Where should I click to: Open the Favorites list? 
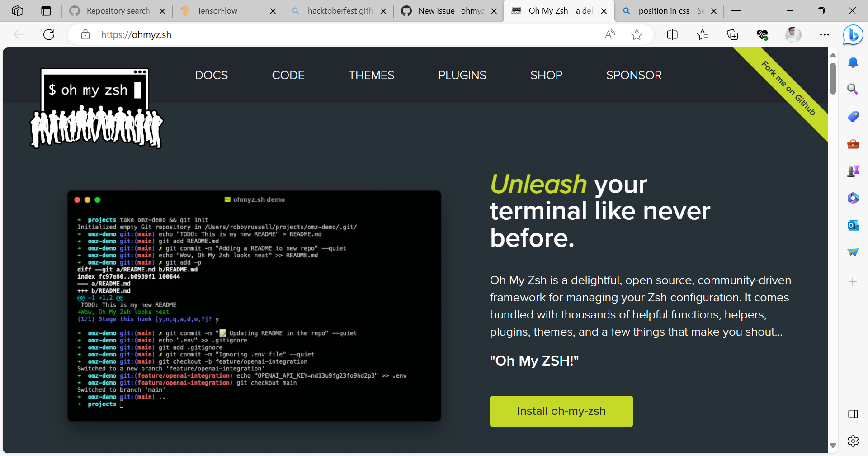703,34
